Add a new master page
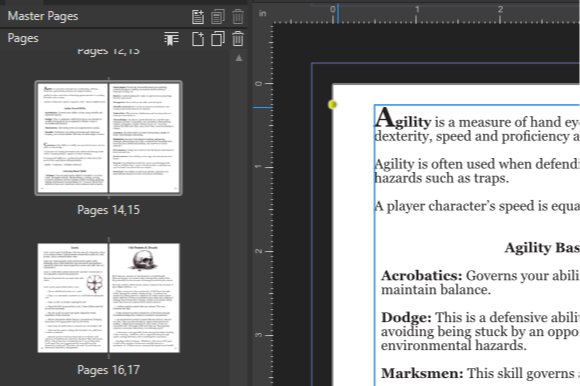Image resolution: width=580 pixels, height=386 pixels. [198, 17]
